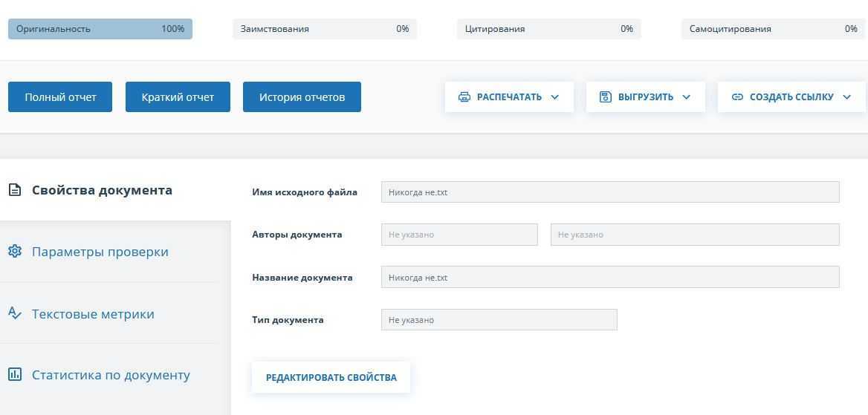Click the text metrics icon in sidebar
The width and height of the screenshot is (868, 415).
point(15,313)
